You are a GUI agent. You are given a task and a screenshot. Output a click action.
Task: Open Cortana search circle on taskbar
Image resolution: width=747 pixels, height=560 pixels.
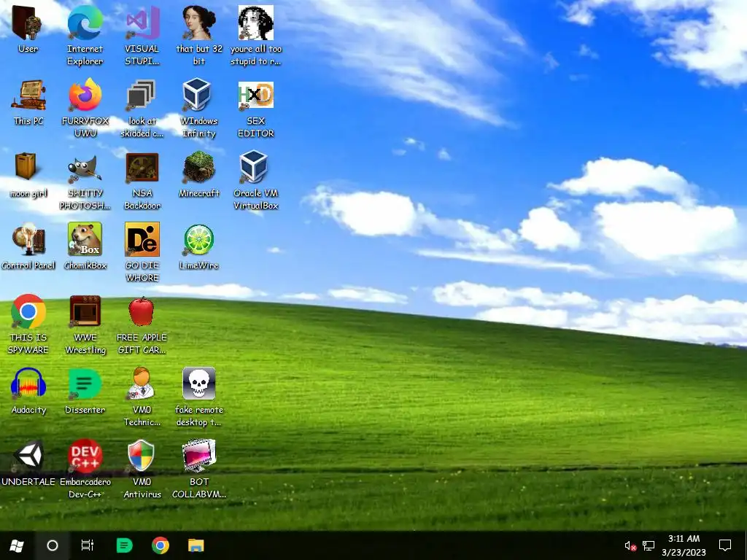(x=52, y=545)
